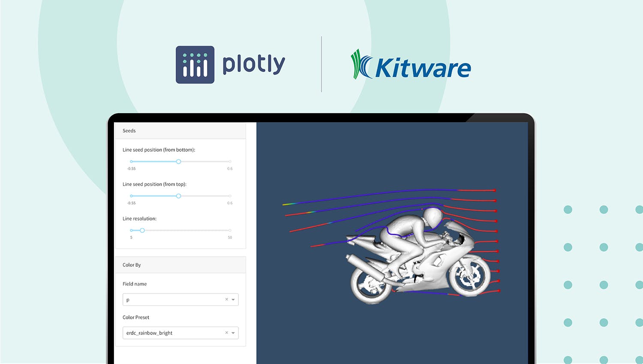The image size is (643, 364).
Task: Click the 'Color Preset' label
Action: coord(136,317)
